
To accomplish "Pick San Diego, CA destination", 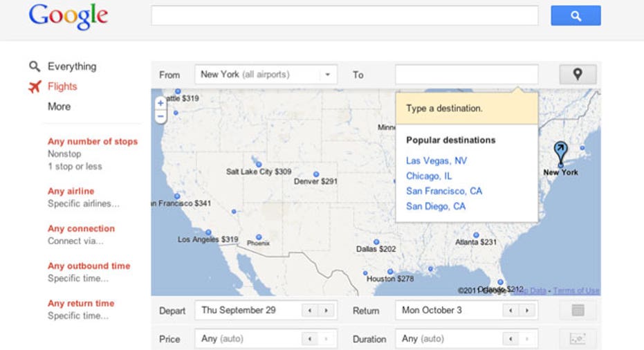I will (x=436, y=206).
